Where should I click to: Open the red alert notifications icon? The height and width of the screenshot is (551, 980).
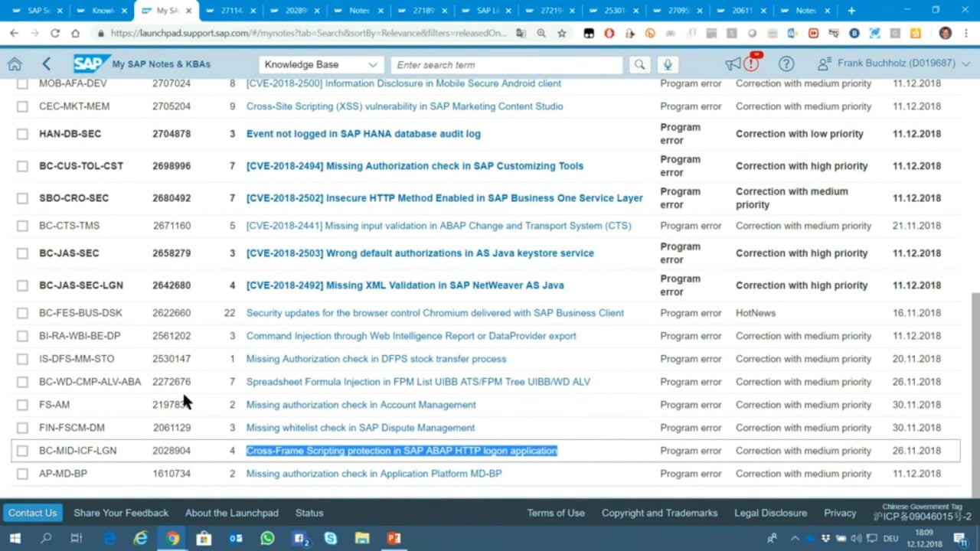(x=752, y=63)
